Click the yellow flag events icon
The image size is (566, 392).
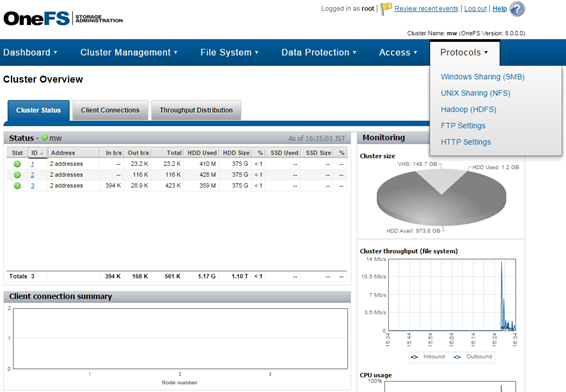[386, 9]
